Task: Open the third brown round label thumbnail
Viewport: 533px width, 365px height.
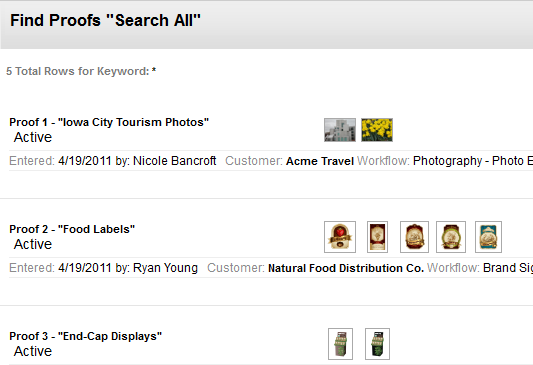Action: (414, 237)
